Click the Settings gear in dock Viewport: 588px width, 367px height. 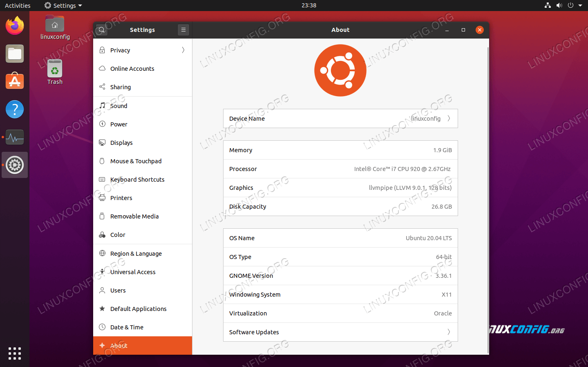(x=15, y=165)
